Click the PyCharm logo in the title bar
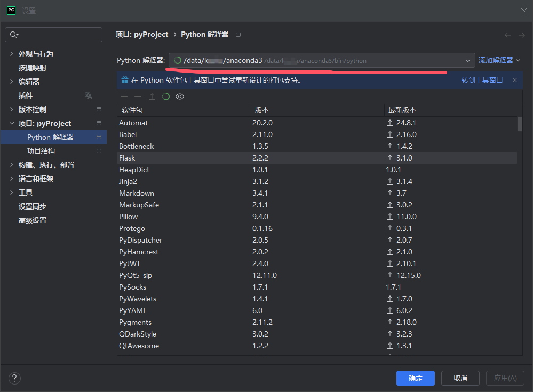The height and width of the screenshot is (392, 533). pos(11,11)
